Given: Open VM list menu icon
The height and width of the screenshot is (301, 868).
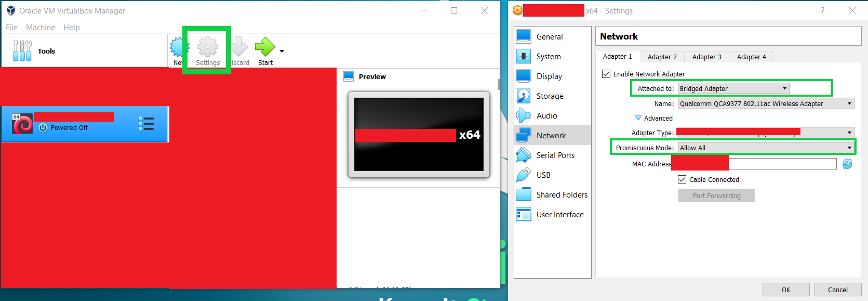Looking at the screenshot, I should [x=146, y=124].
